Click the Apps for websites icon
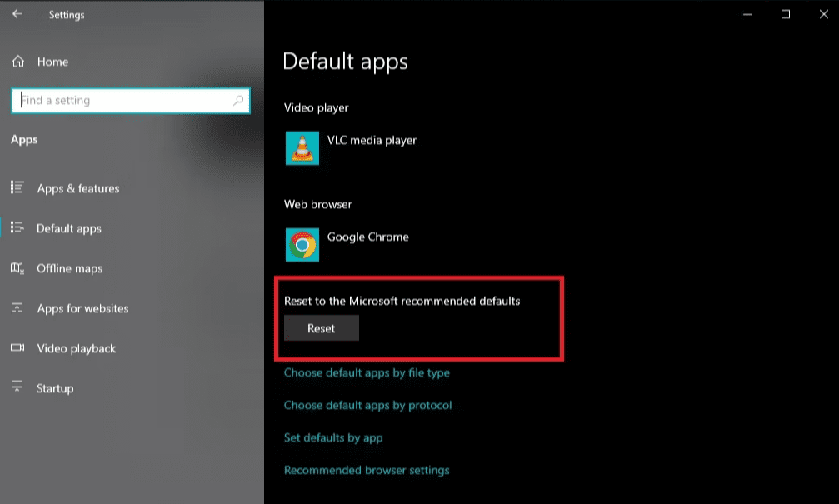The width and height of the screenshot is (839, 504). pyautogui.click(x=17, y=308)
